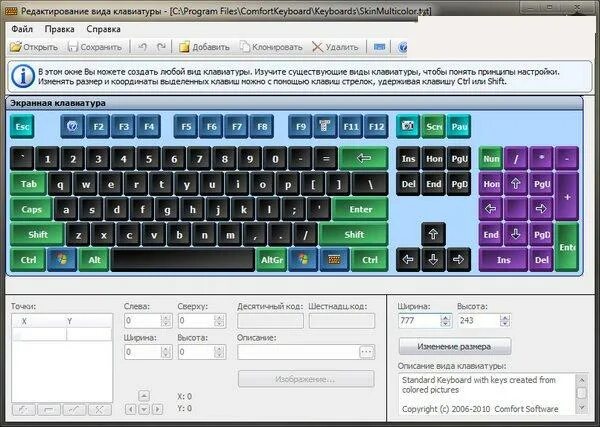Select the F12 key
The image size is (600, 427).
point(376,126)
